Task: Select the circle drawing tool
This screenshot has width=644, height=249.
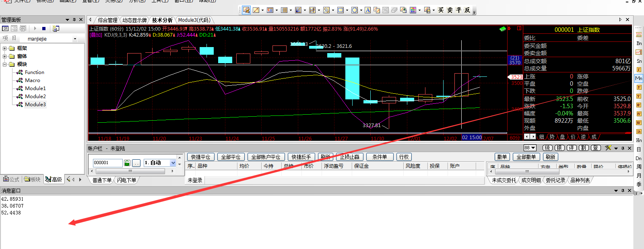Action: (x=355, y=10)
